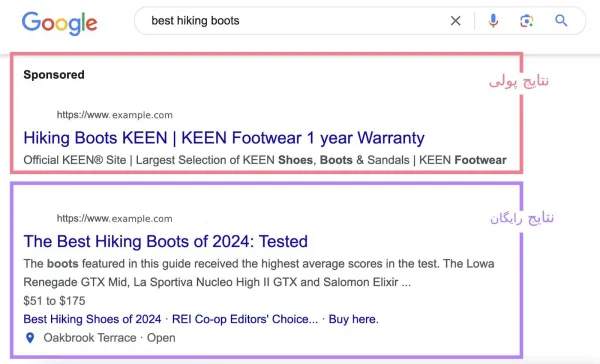Click the 'Sponsored' label
600x364 pixels.
pyautogui.click(x=54, y=75)
